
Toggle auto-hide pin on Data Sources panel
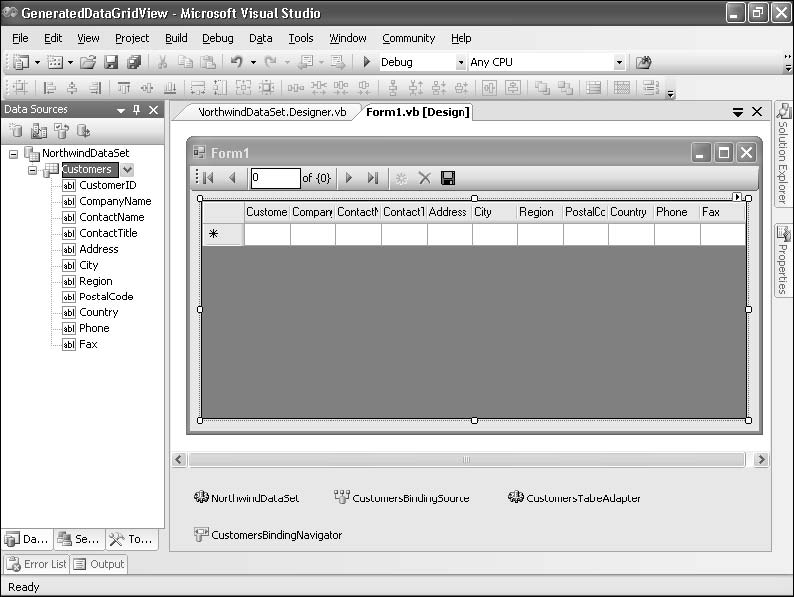138,110
